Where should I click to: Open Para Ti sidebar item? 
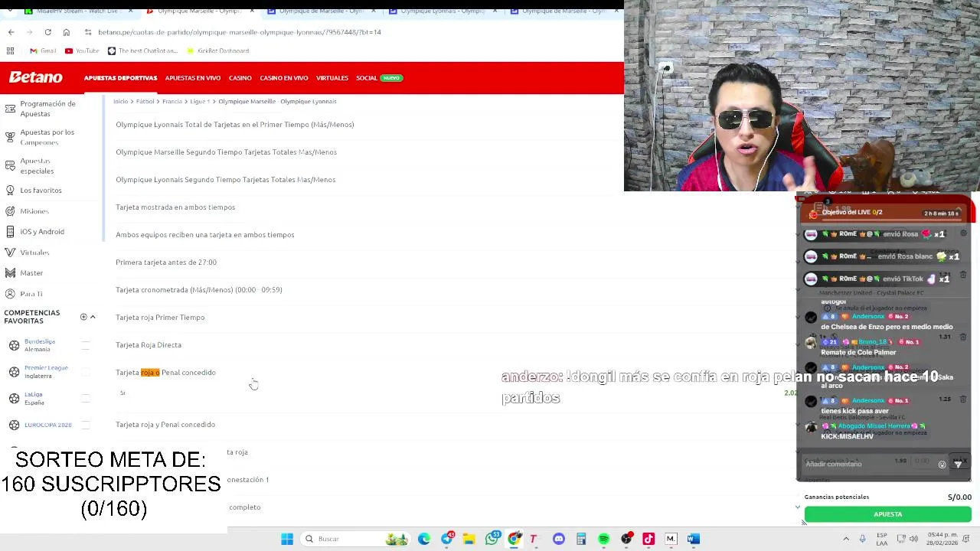pyautogui.click(x=31, y=294)
